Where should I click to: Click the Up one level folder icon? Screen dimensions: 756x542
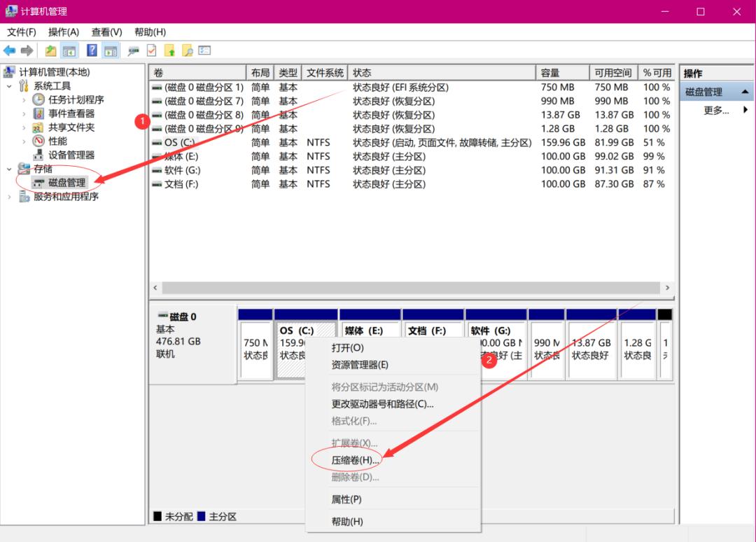50,50
